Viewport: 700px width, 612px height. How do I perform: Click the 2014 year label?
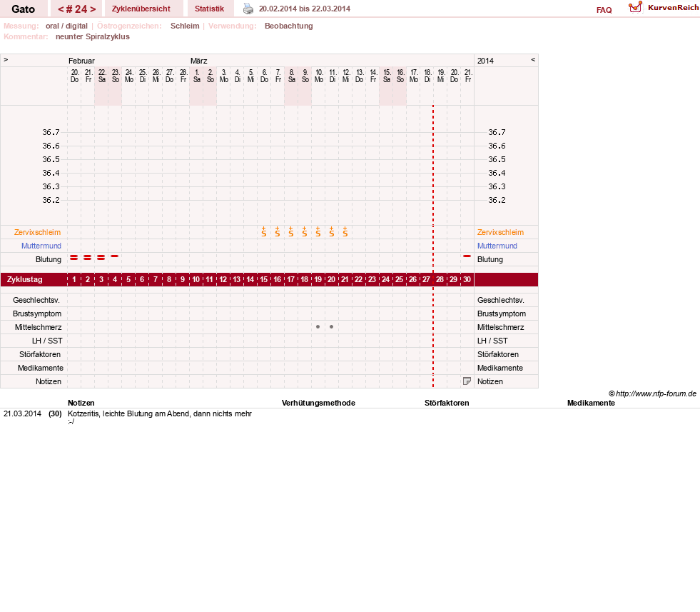click(485, 61)
